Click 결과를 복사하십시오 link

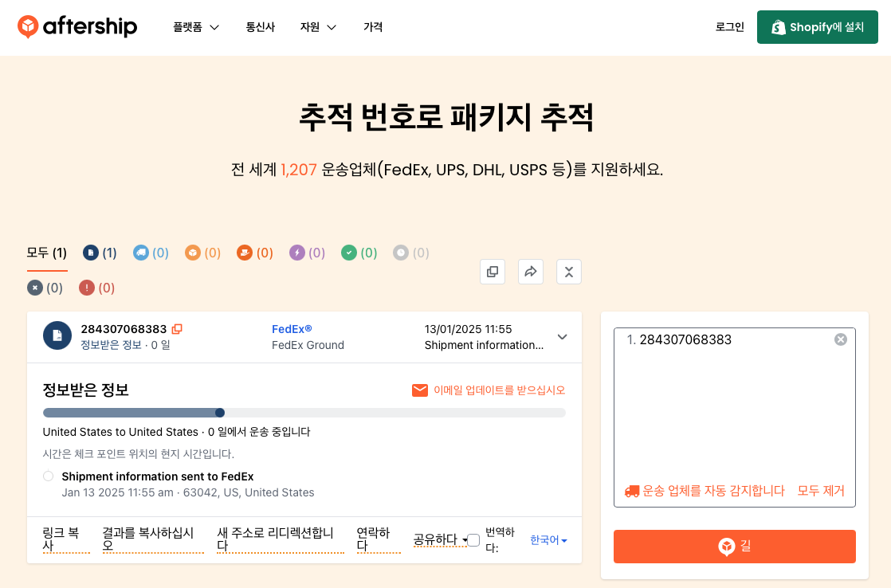click(153, 539)
